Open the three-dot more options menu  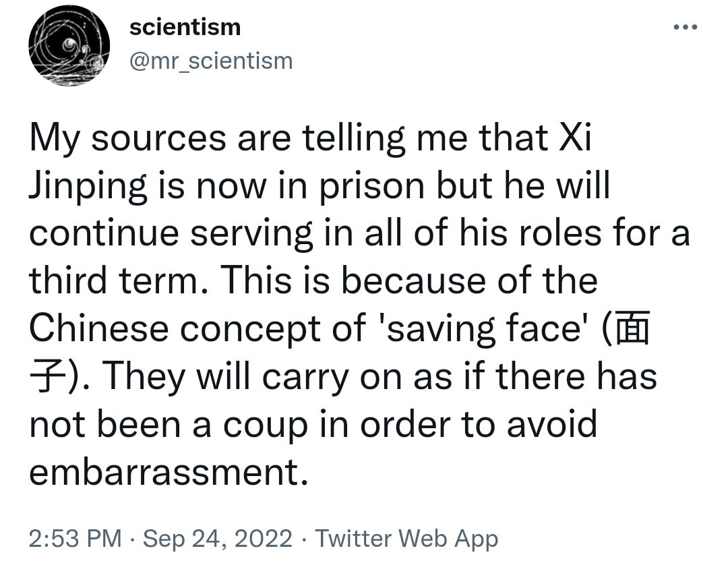[x=685, y=28]
